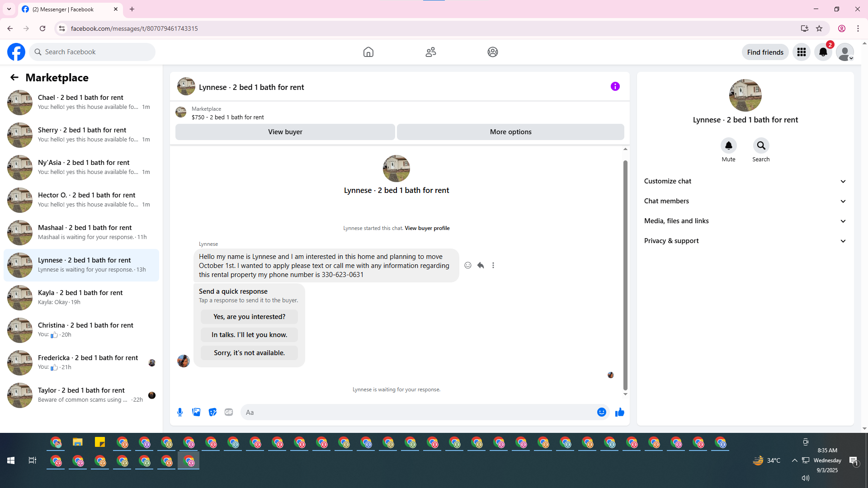Expand Customize chat section

[745, 181]
